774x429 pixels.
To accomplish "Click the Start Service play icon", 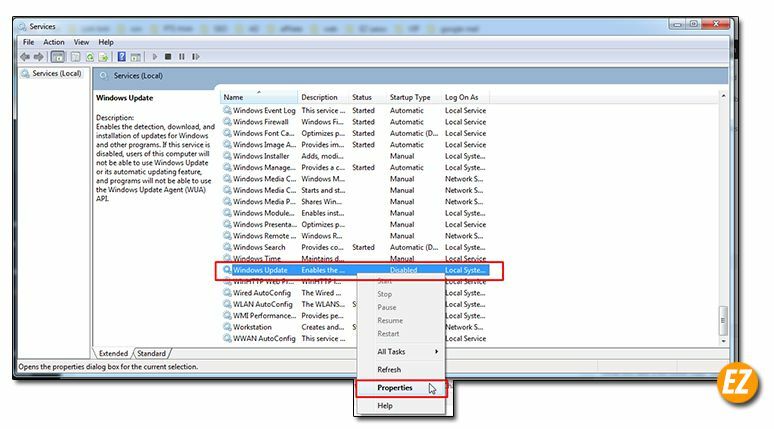I will [x=155, y=57].
